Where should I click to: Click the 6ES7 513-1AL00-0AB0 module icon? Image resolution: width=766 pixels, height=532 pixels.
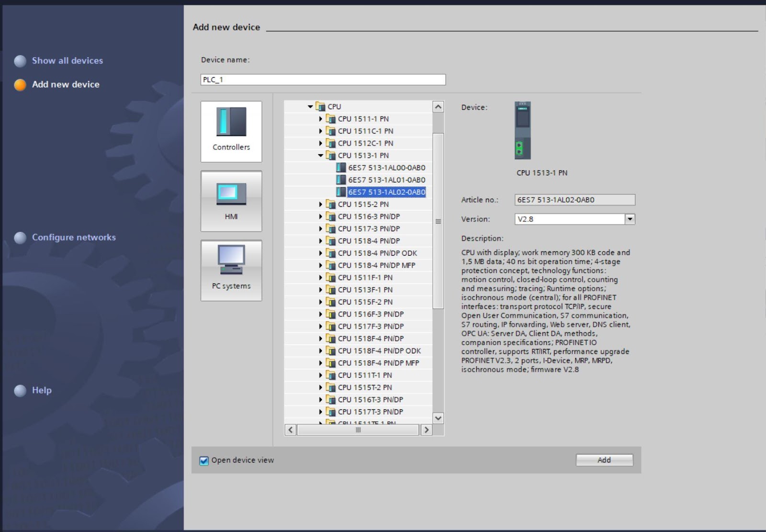tap(341, 168)
